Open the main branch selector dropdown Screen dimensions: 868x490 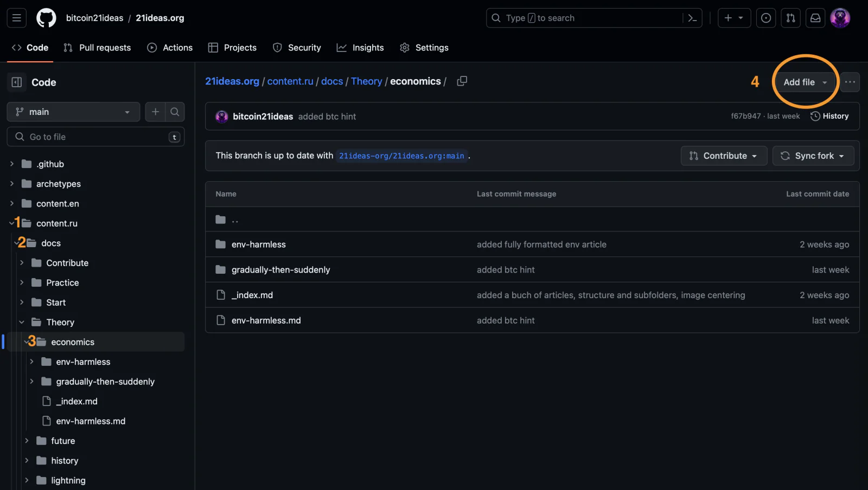(x=73, y=112)
